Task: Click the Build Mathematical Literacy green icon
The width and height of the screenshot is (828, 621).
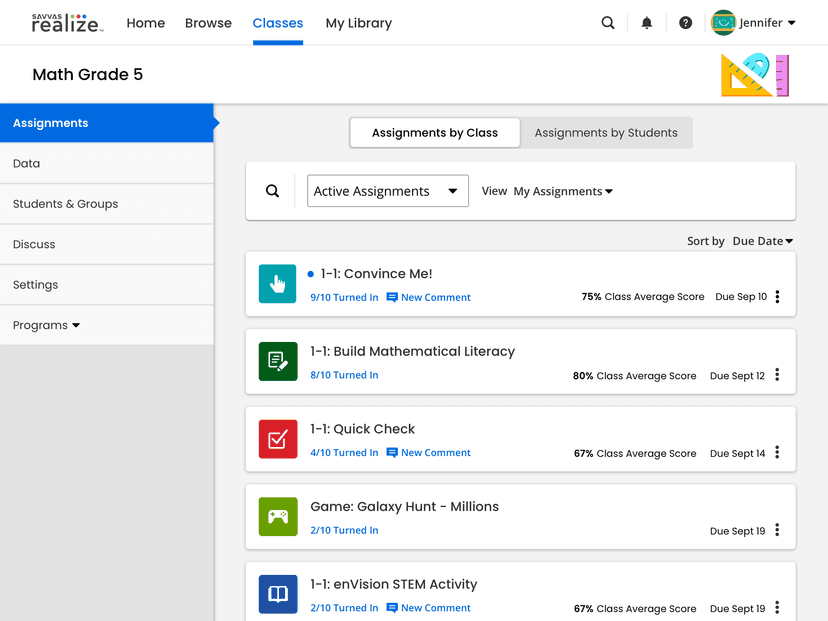Action: (x=277, y=362)
